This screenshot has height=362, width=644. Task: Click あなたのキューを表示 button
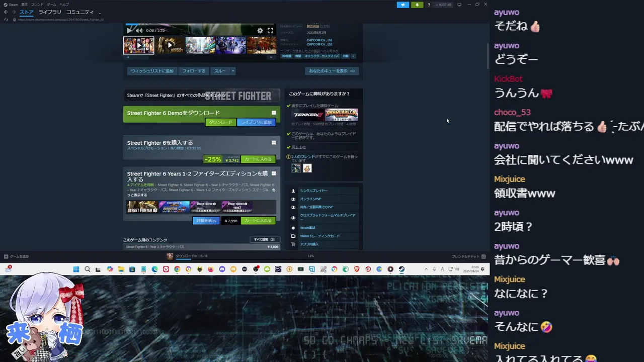[332, 71]
